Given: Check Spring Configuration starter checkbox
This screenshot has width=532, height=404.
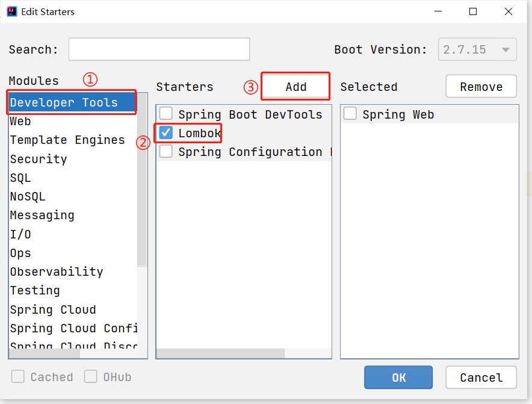Looking at the screenshot, I should 166,151.
